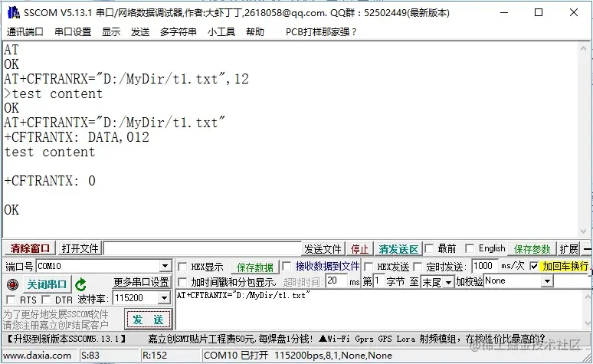Click the SSCOM application icon in title bar
The image size is (593, 364).
[14, 12]
